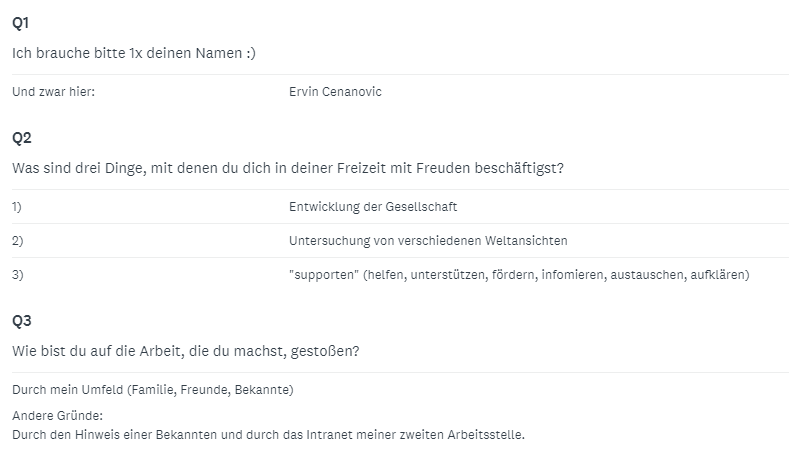Select the answer "Ervin Cenanovic"
Image resolution: width=789 pixels, height=450 pixels.
(x=335, y=92)
